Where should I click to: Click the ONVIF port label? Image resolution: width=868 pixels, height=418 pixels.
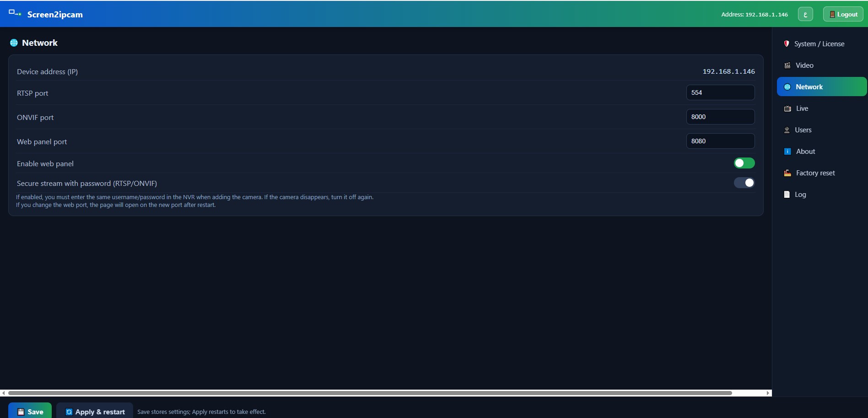click(35, 118)
